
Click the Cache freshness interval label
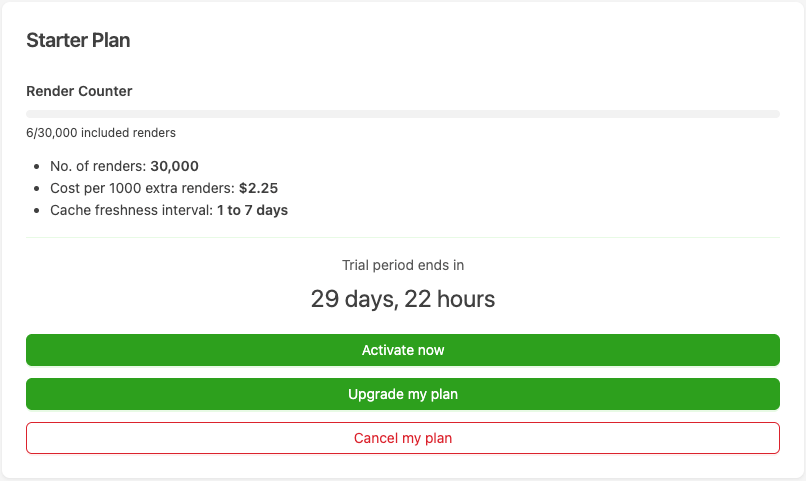pos(132,210)
